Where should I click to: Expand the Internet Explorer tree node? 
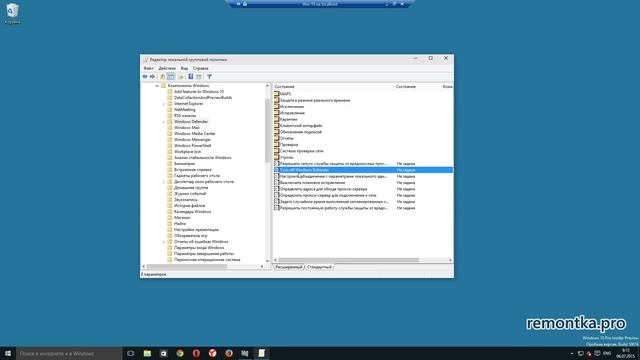point(164,104)
